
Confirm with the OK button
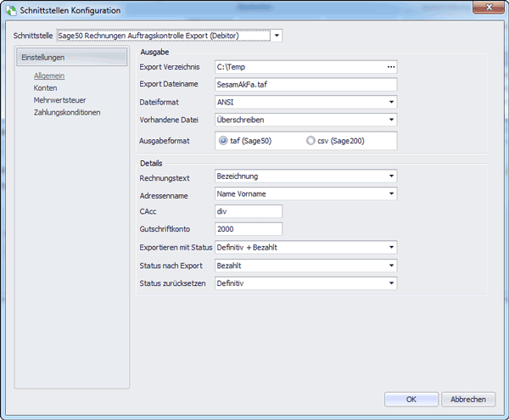click(411, 400)
